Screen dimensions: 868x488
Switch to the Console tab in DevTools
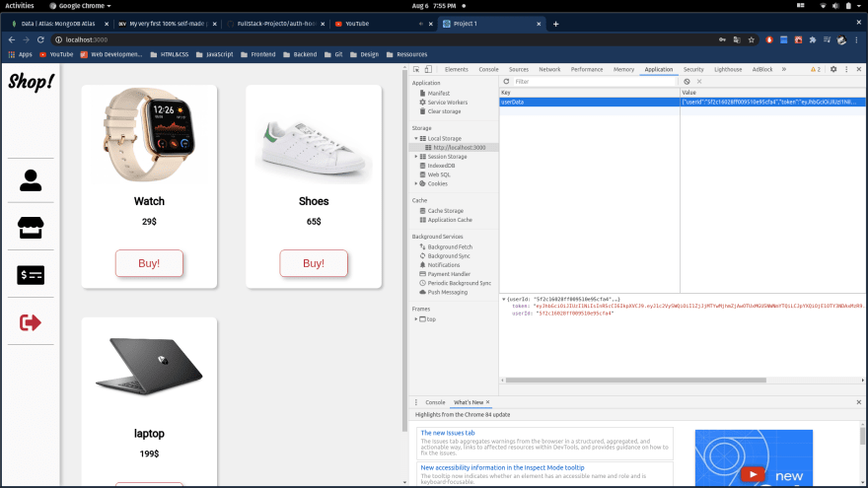[488, 69]
